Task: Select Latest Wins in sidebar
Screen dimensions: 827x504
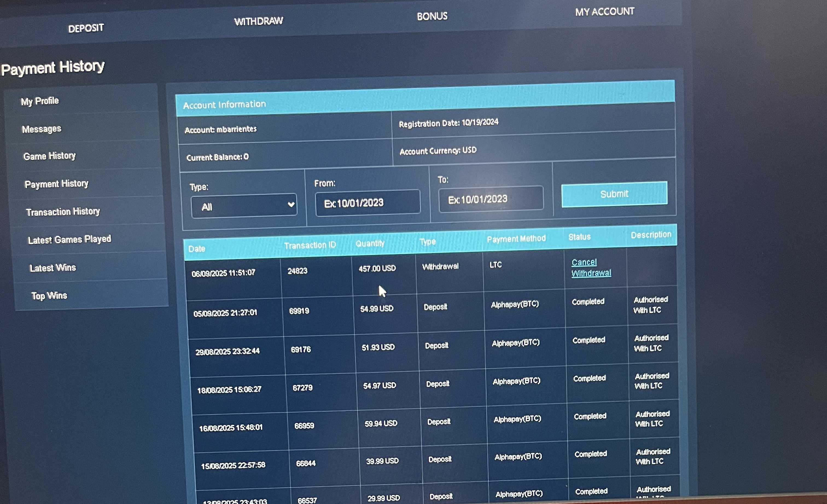Action: [53, 268]
